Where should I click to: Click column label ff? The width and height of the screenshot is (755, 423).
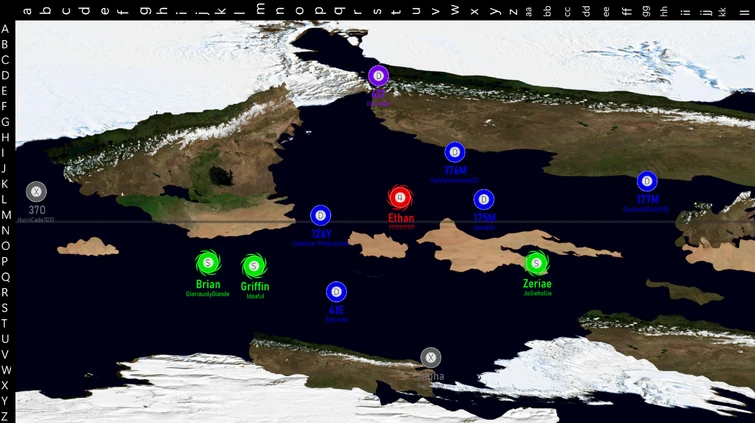point(626,11)
